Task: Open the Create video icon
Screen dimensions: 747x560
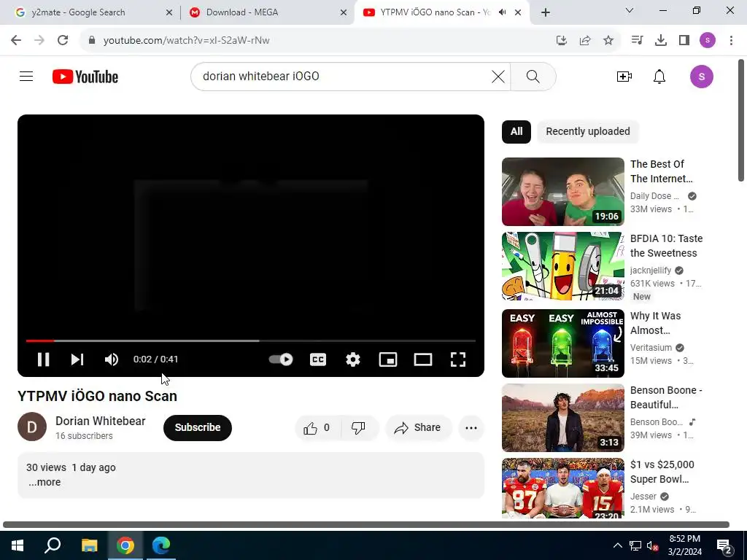Action: [624, 76]
